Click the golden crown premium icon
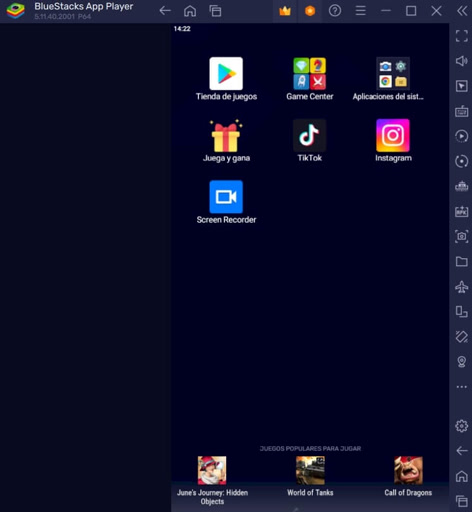472x512 pixels. tap(285, 11)
